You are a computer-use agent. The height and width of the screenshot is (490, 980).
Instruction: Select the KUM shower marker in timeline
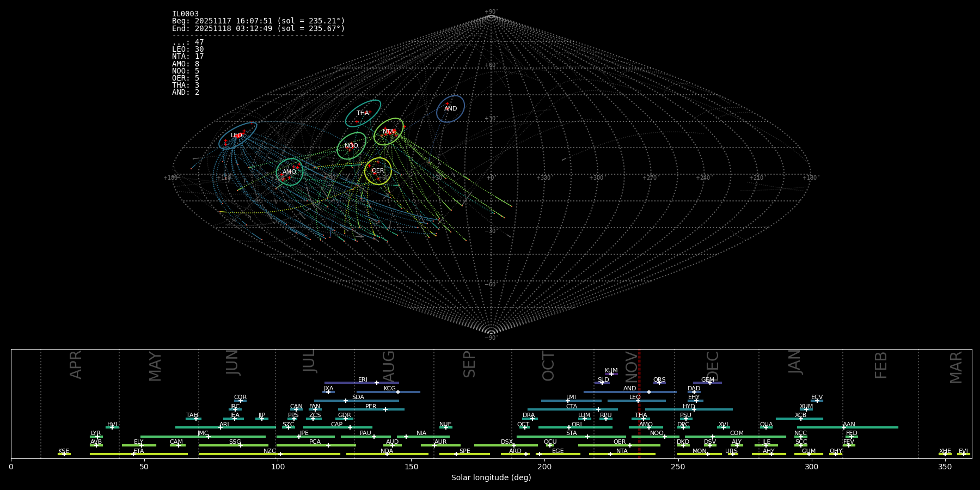pyautogui.click(x=611, y=374)
